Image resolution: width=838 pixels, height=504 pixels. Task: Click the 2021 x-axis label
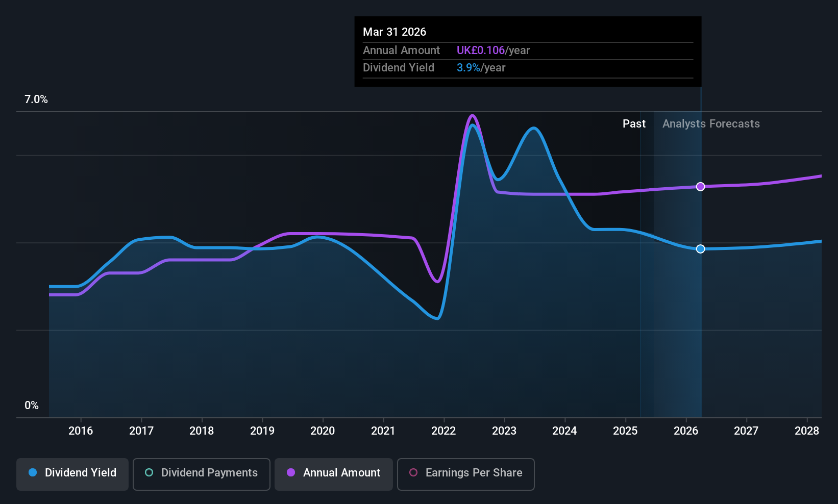[383, 431]
